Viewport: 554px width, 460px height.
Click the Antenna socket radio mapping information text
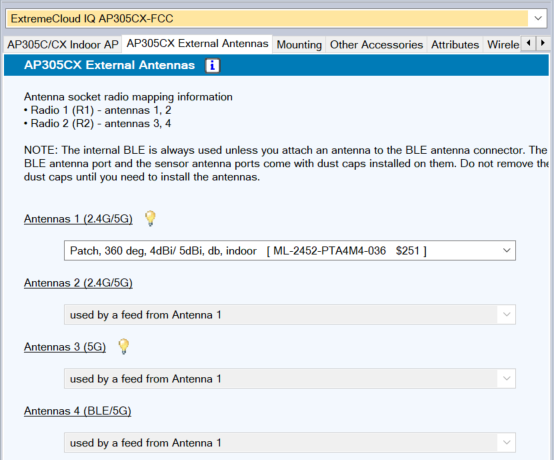click(128, 96)
